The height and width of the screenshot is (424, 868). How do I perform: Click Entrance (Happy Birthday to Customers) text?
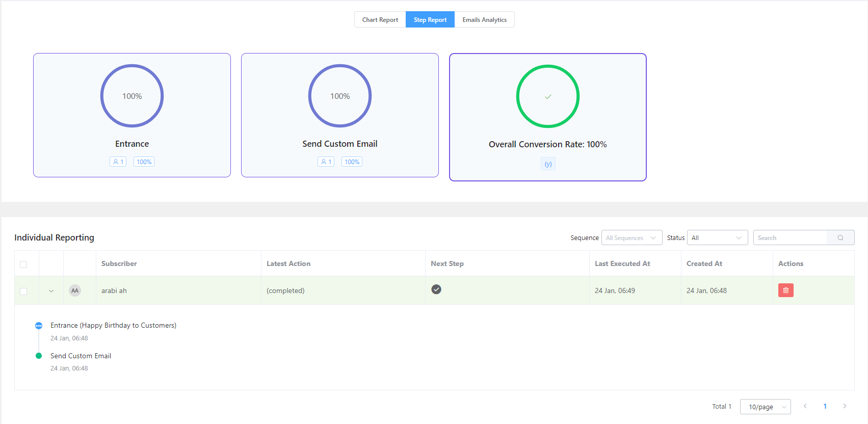click(x=113, y=325)
